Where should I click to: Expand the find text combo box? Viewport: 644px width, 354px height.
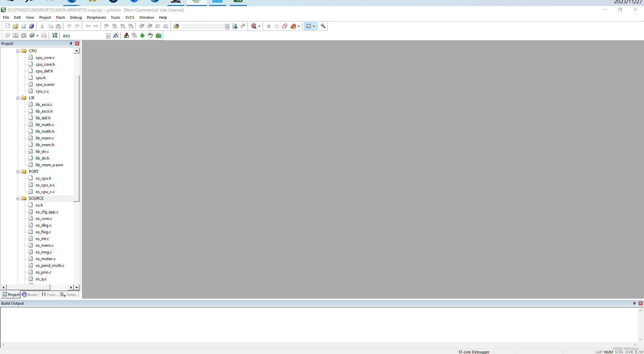click(227, 26)
